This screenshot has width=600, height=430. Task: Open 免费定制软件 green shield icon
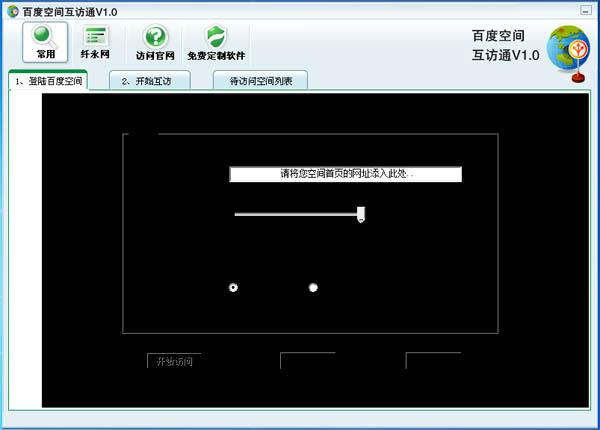[x=216, y=42]
